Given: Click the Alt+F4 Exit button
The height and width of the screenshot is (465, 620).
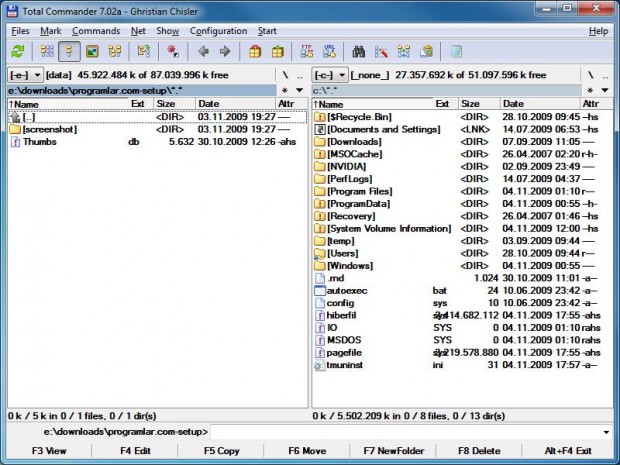Looking at the screenshot, I should click(568, 451).
